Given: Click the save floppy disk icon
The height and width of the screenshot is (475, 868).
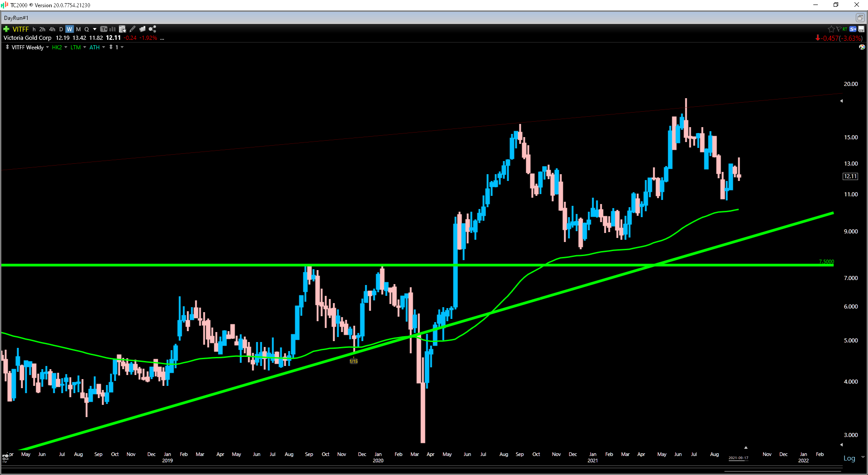Looking at the screenshot, I should tap(861, 29).
